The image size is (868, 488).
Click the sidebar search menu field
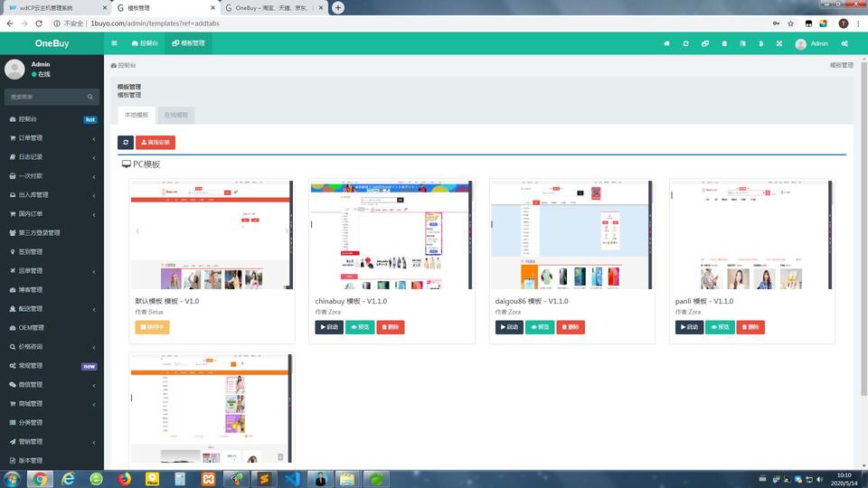tap(52, 97)
